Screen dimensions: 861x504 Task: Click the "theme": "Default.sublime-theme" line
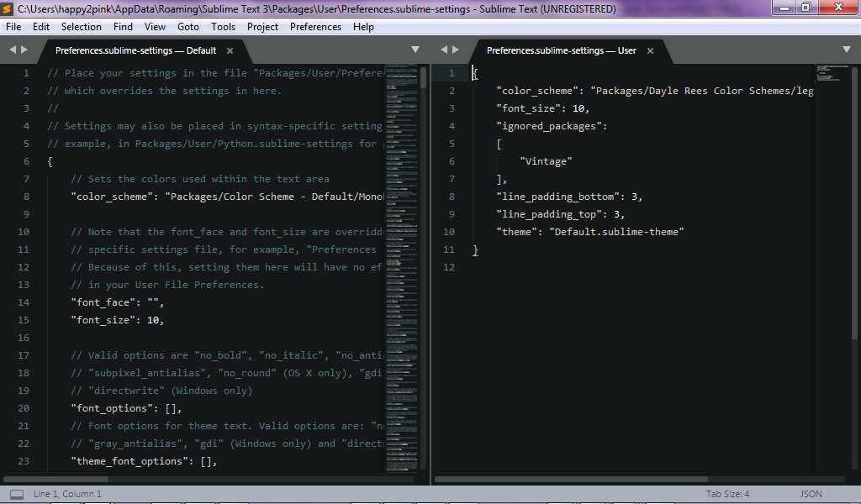pyautogui.click(x=590, y=232)
